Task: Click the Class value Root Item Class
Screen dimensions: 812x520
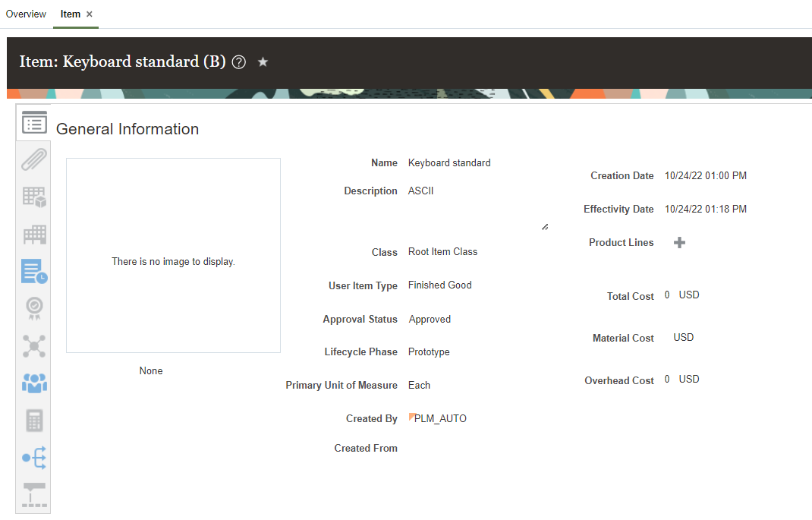Action: click(442, 252)
